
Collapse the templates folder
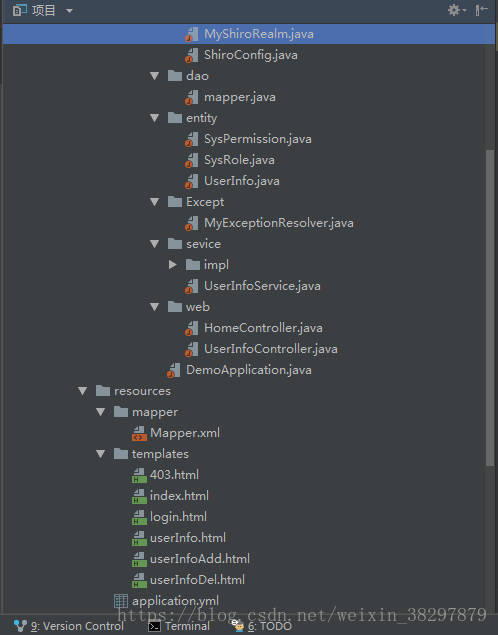100,454
